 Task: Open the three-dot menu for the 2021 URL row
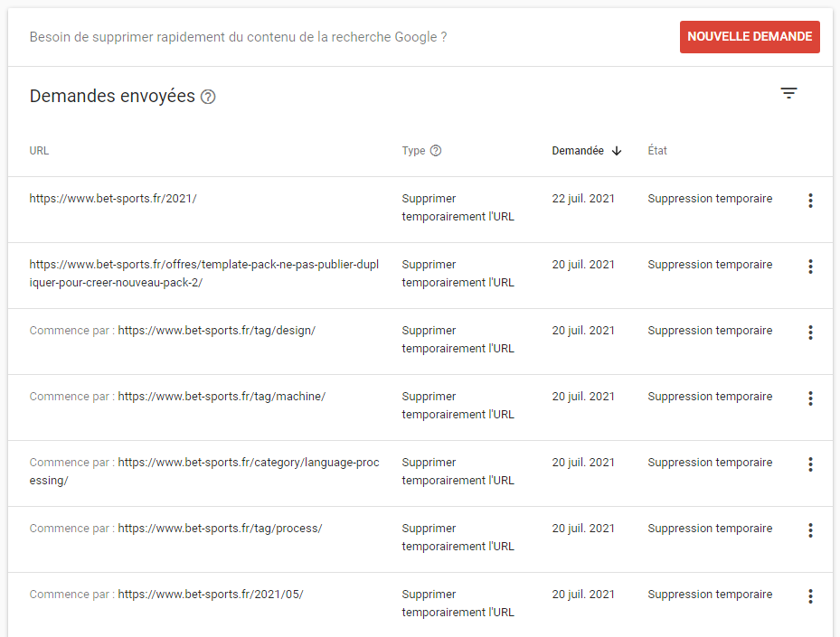810,201
